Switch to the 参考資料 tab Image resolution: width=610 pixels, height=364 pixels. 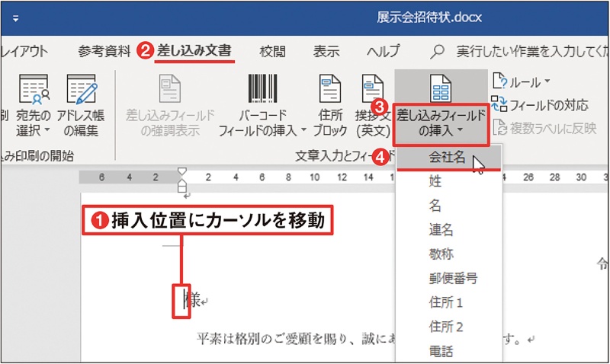(x=104, y=51)
